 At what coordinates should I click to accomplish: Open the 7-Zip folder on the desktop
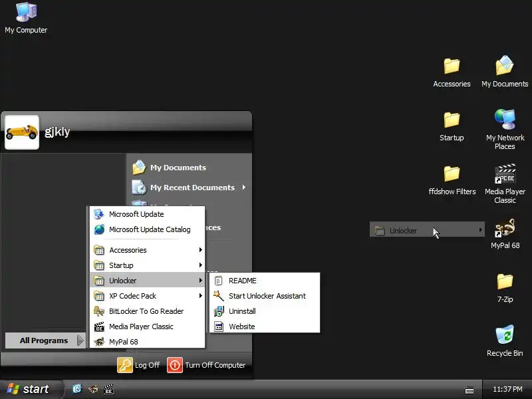[505, 288]
